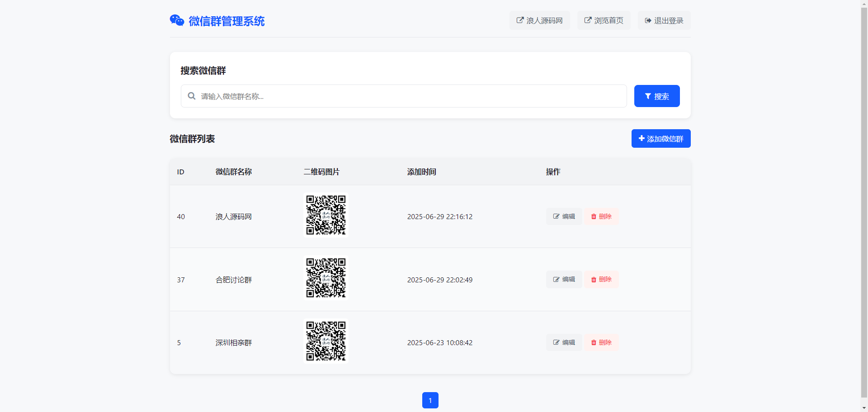Screen dimensions: 868x412
Task: Click the 二维码图片 column header
Action: pyautogui.click(x=321, y=172)
